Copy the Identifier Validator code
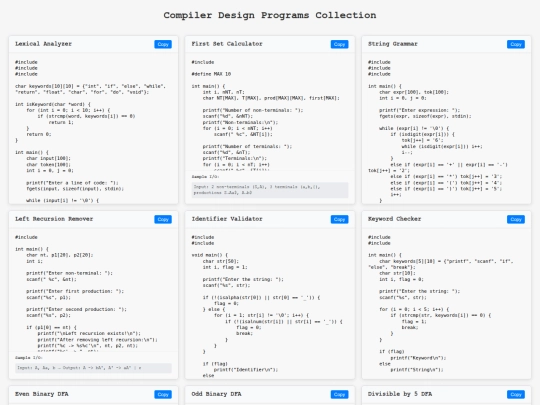This screenshot has height=405, width=540. pyautogui.click(x=339, y=219)
